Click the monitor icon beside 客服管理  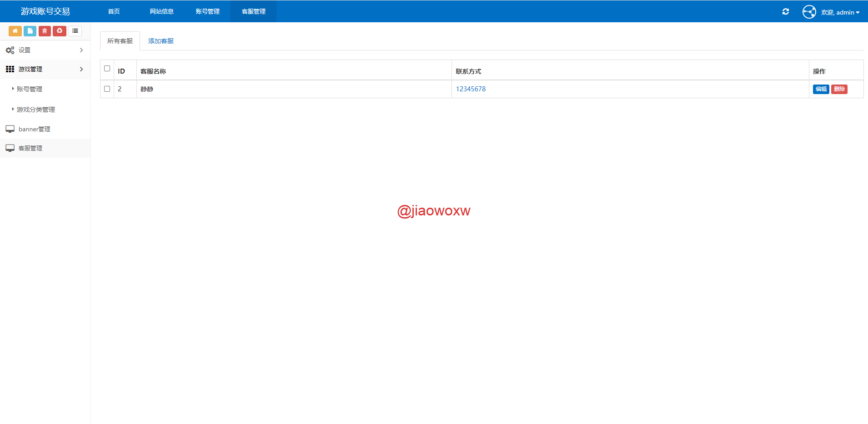(10, 148)
